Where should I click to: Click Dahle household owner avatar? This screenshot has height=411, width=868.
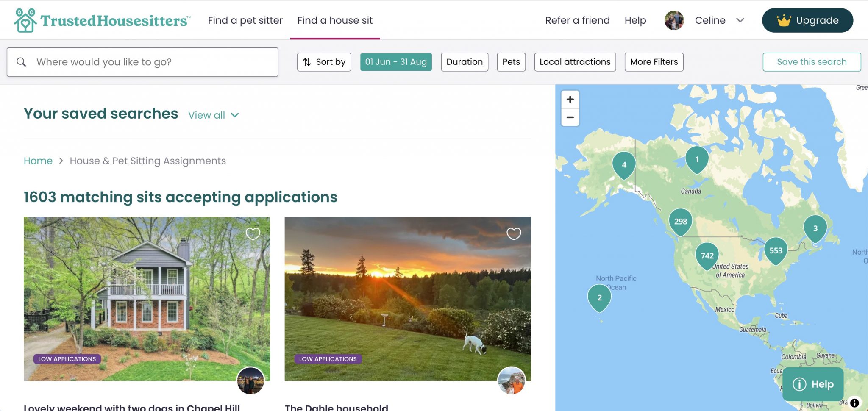[512, 380]
